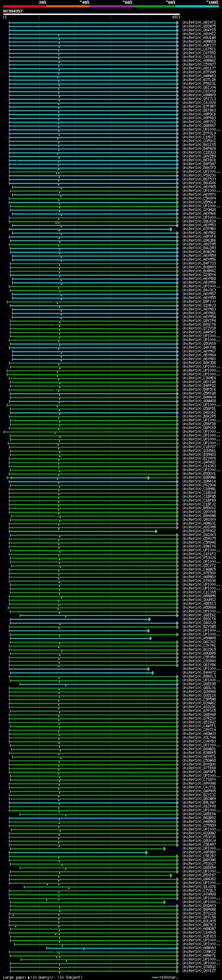The width and height of the screenshot is (222, 980).
Task: Select the AV394357 query label
Action: (x=13, y=11)
